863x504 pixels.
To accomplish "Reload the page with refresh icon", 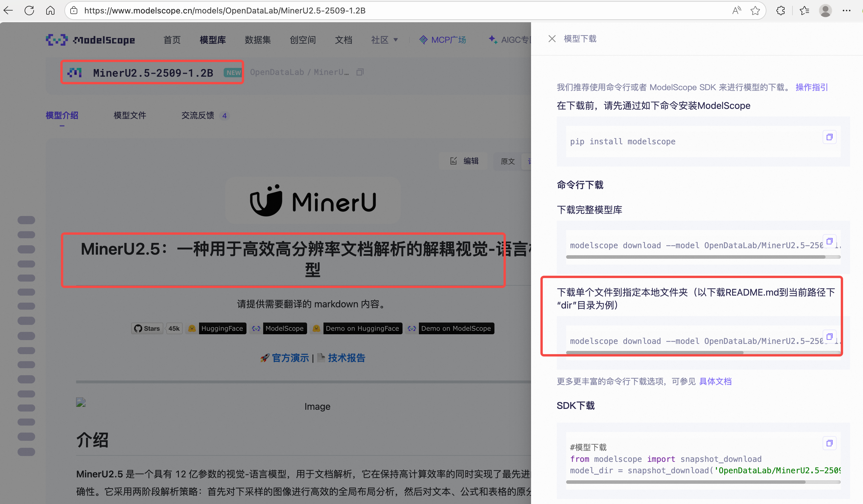I will click(29, 10).
